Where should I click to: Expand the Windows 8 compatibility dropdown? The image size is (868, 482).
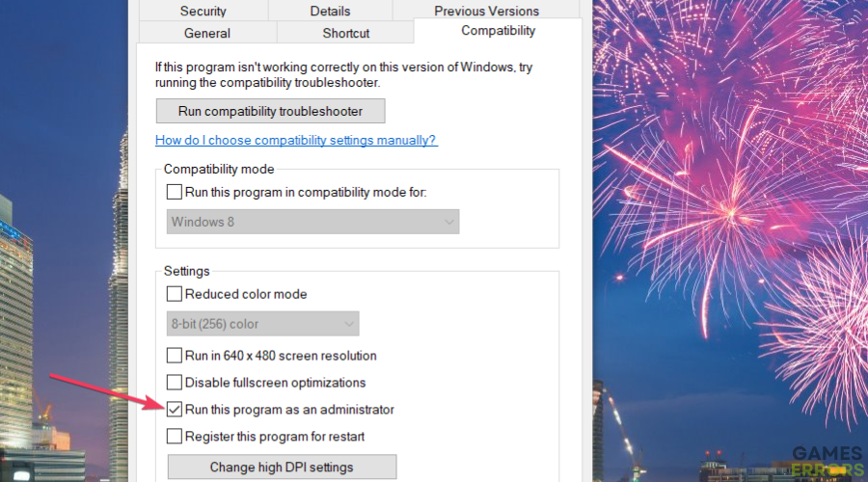point(312,222)
